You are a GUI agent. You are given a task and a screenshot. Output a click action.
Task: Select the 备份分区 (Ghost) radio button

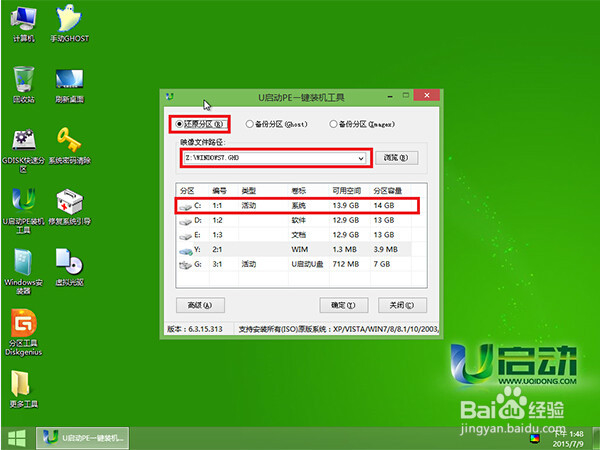click(249, 124)
